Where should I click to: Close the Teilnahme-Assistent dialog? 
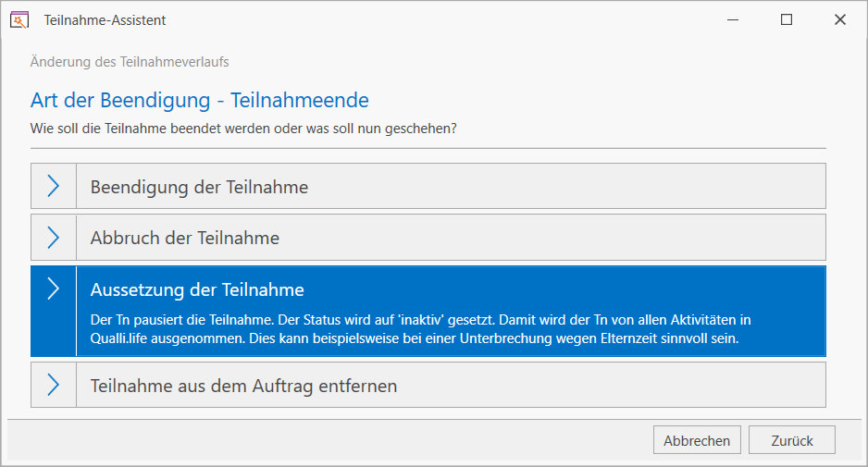coord(839,20)
